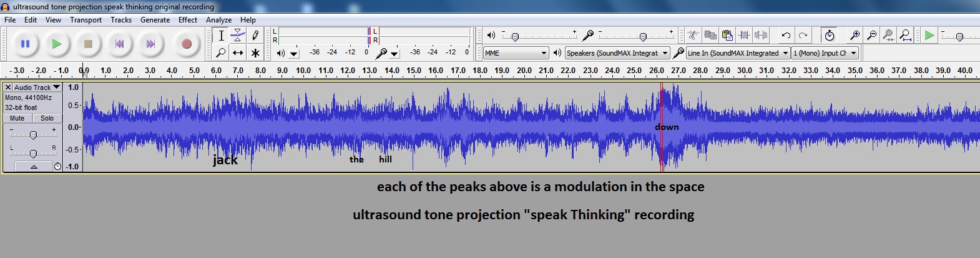Collapse the track with the triangle button
Image resolution: width=980 pixels, height=258 pixels.
pyautogui.click(x=34, y=167)
